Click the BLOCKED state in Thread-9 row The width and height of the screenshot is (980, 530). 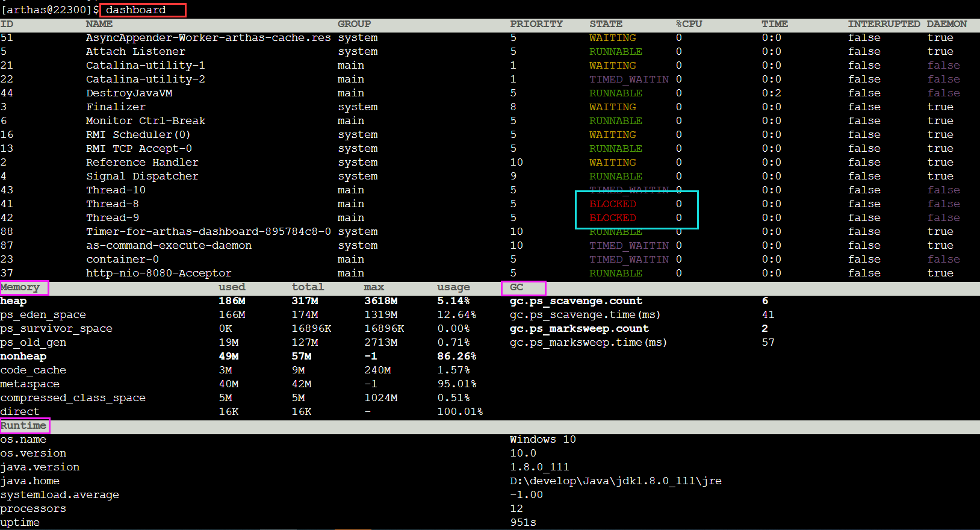coord(612,218)
